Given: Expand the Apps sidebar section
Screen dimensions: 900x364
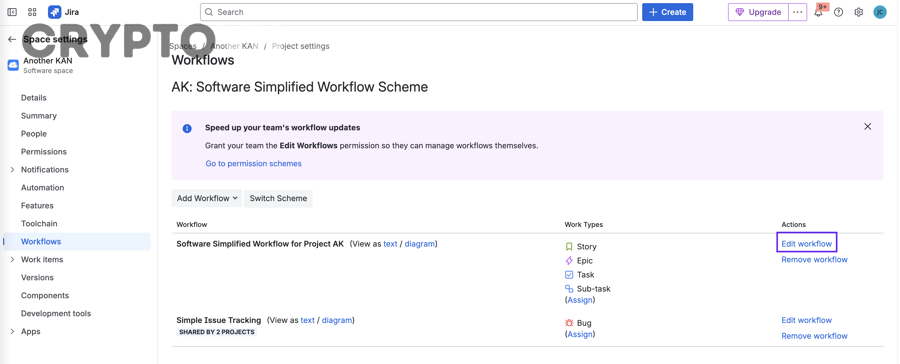Looking at the screenshot, I should tap(13, 331).
